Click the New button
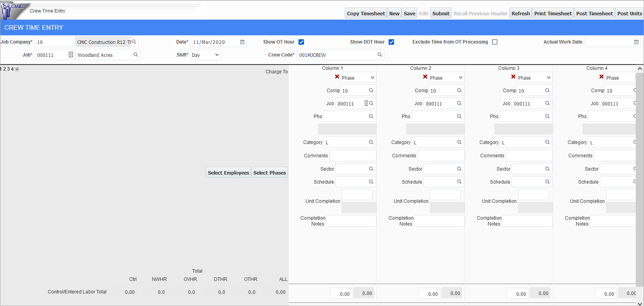Viewport: 644px width, 306px height. point(394,13)
